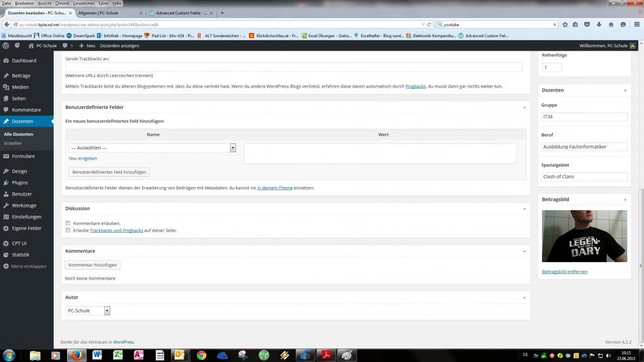Image resolution: width=644 pixels, height=362 pixels.
Task: Check Erlaube Trackbacks und Pingbacks option
Action: pyautogui.click(x=68, y=230)
